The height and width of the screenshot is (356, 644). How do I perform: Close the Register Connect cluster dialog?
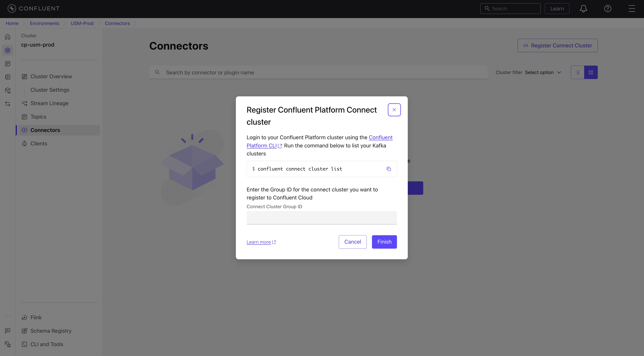pos(394,110)
